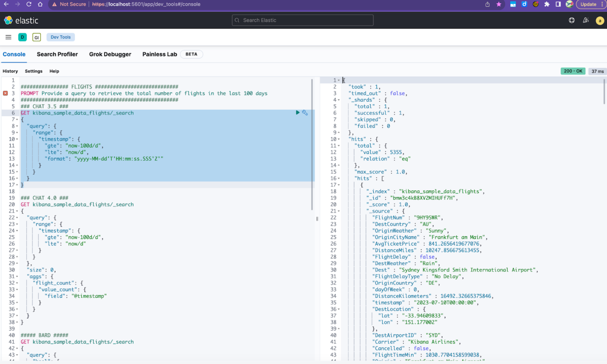Image resolution: width=607 pixels, height=364 pixels.
Task: Open the Search Profiler tab
Action: 57,54
